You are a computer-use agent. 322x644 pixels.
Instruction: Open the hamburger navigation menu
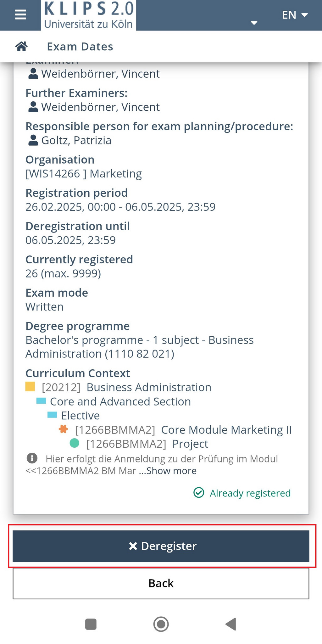(x=20, y=15)
